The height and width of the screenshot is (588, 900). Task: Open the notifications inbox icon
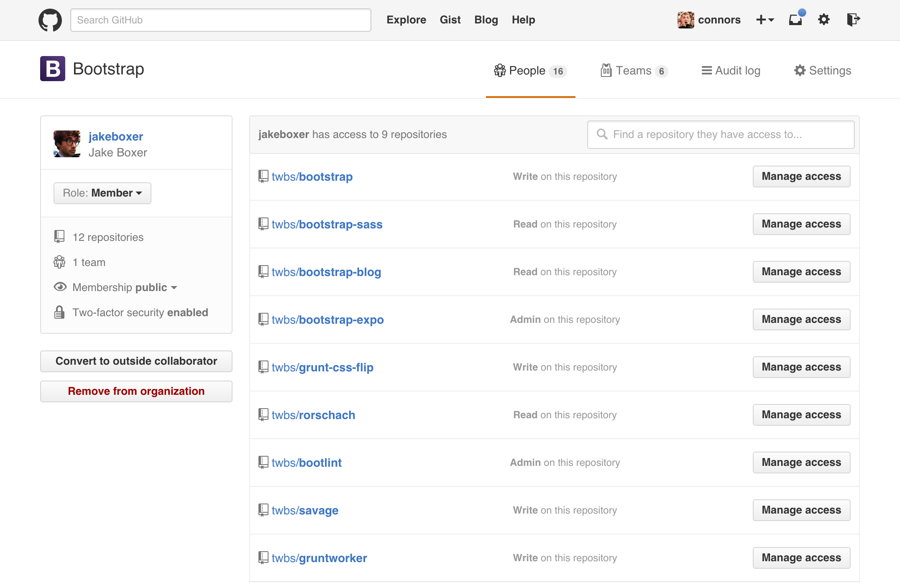coord(796,19)
